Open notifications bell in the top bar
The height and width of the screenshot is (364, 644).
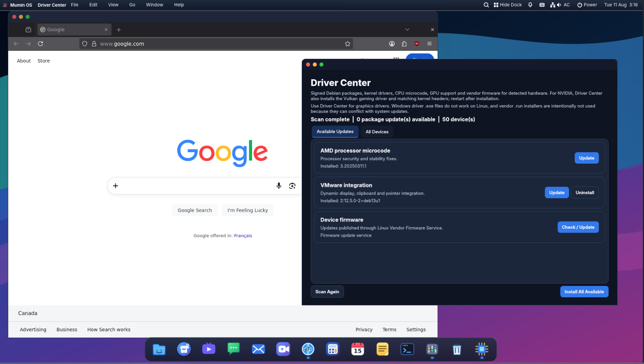(530, 5)
